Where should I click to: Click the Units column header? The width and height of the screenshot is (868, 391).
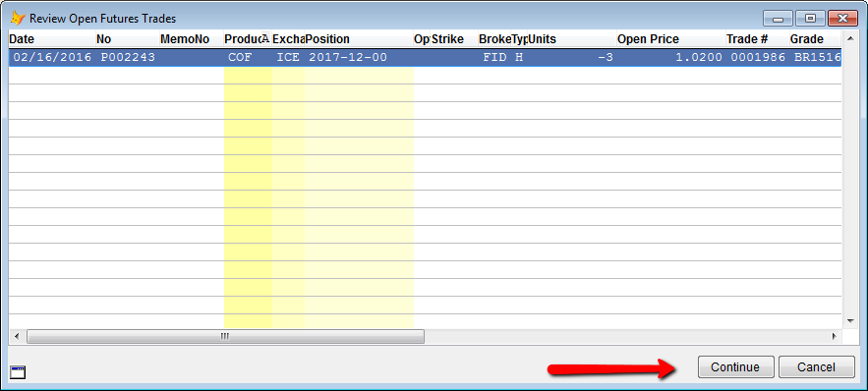(572, 39)
